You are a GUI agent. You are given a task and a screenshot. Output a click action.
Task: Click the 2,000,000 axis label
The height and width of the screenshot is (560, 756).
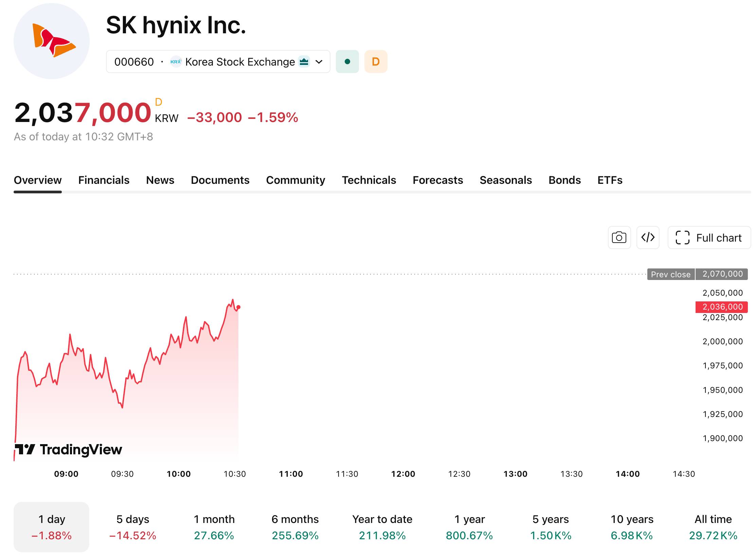(x=723, y=342)
